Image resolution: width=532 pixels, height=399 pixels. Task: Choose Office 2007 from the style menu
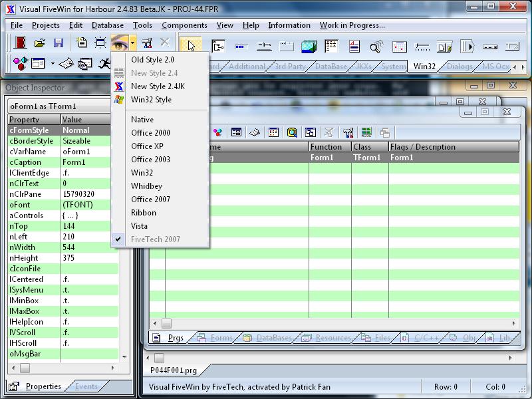[150, 199]
